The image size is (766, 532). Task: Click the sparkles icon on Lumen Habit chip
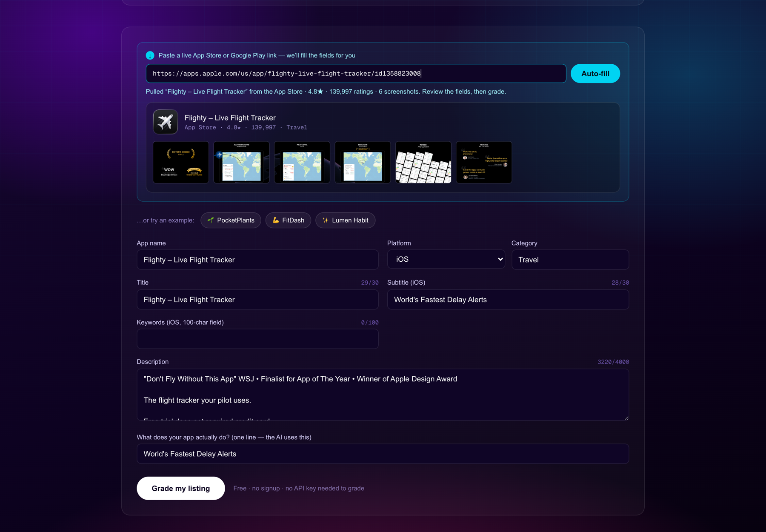click(x=326, y=220)
